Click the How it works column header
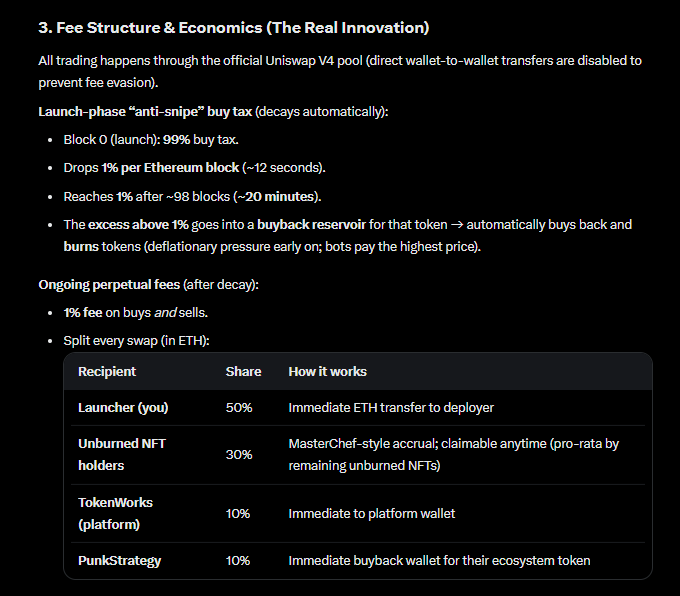Image resolution: width=680 pixels, height=596 pixels. (x=327, y=372)
